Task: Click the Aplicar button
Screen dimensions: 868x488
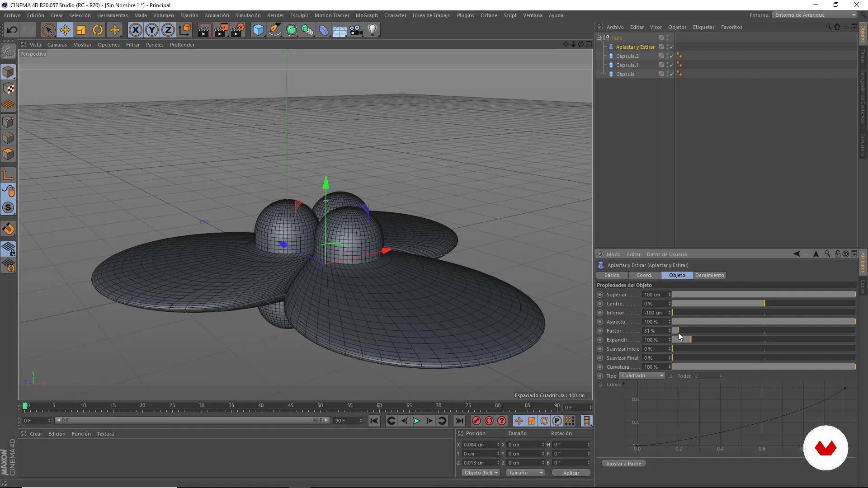Action: tap(571, 473)
